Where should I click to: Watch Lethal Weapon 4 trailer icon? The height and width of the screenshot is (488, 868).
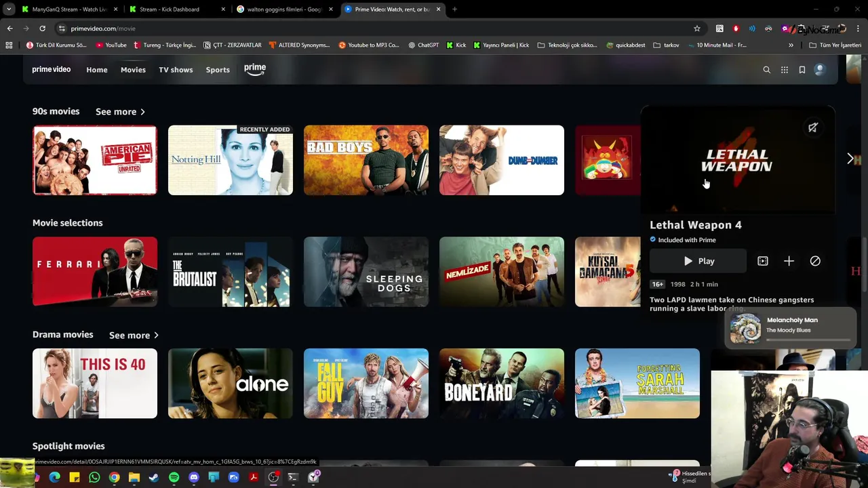point(763,261)
